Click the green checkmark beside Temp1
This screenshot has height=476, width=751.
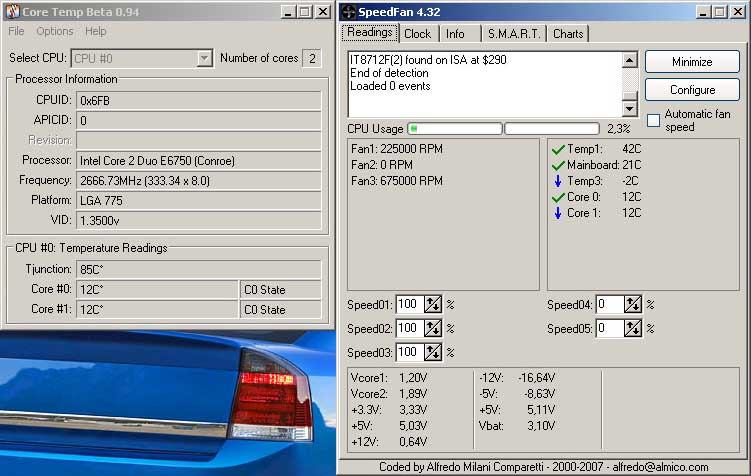coord(558,149)
